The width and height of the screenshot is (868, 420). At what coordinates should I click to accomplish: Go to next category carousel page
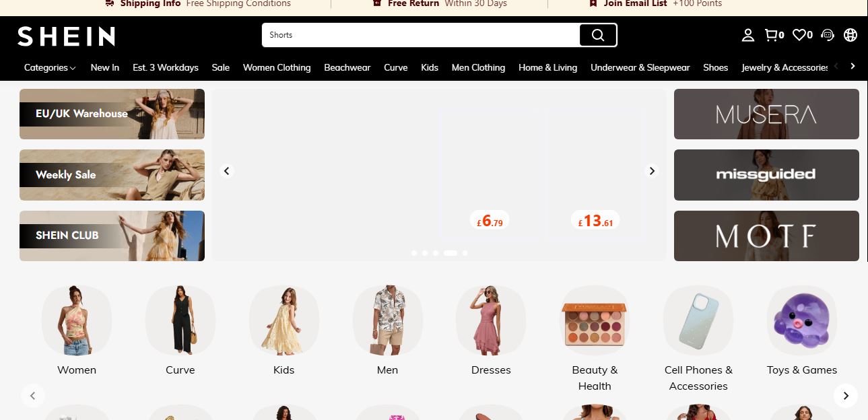pos(846,396)
